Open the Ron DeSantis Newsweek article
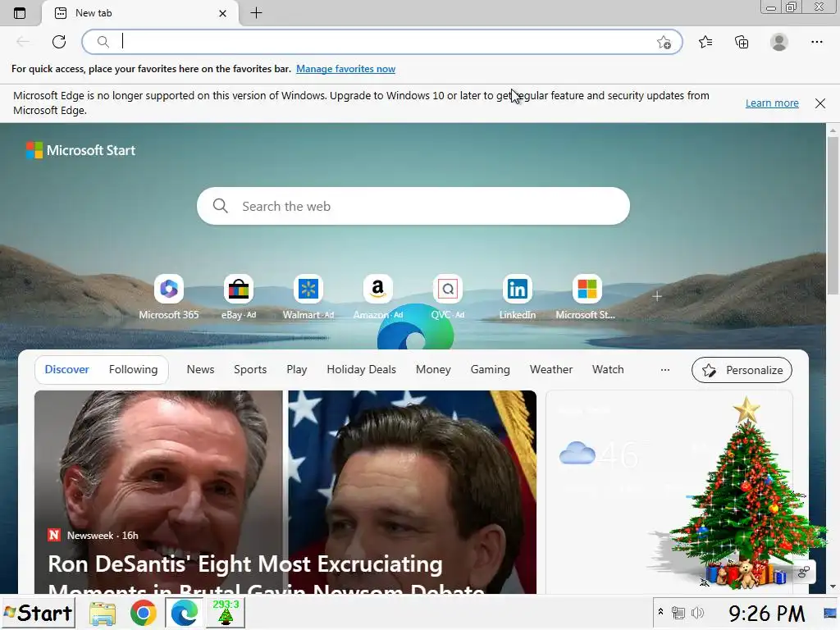This screenshot has width=840, height=630. pyautogui.click(x=285, y=492)
